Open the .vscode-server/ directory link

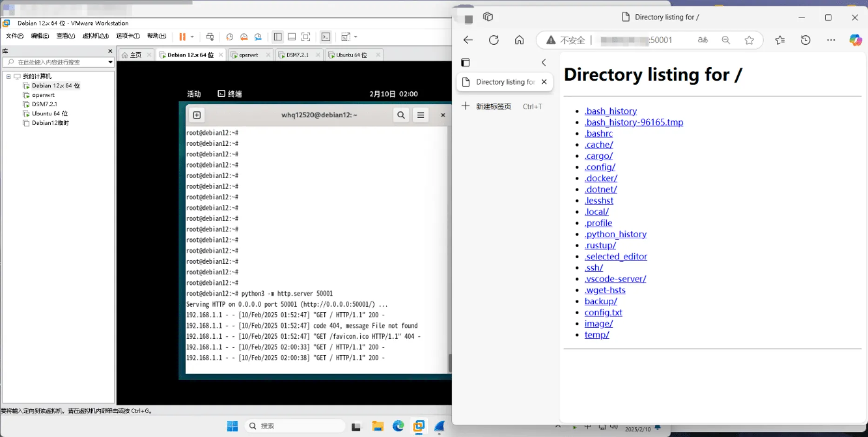615,279
